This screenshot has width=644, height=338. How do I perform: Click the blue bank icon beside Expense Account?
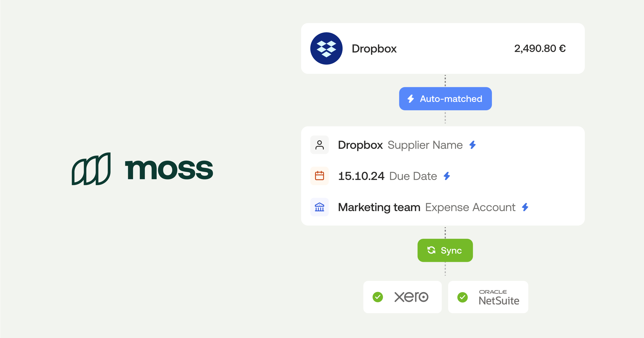pos(319,207)
